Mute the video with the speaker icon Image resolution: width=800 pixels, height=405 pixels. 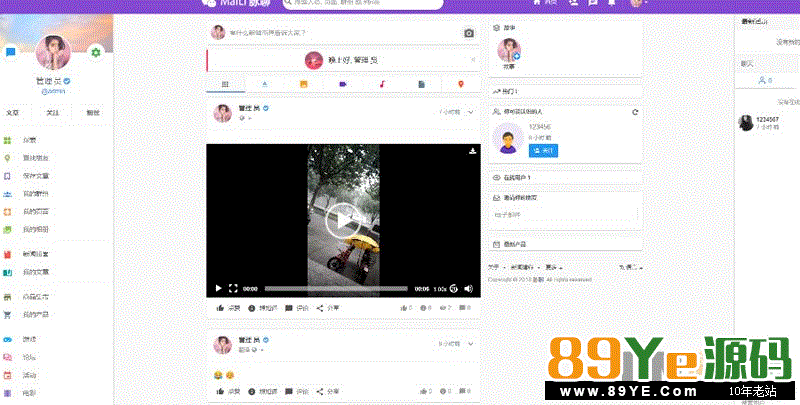(x=471, y=288)
